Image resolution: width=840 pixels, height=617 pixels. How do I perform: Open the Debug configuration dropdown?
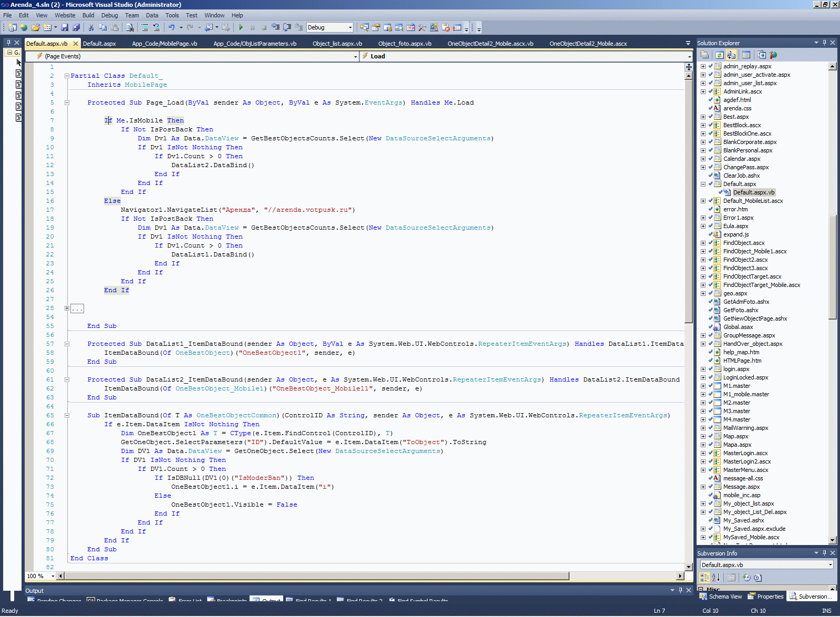pyautogui.click(x=350, y=27)
